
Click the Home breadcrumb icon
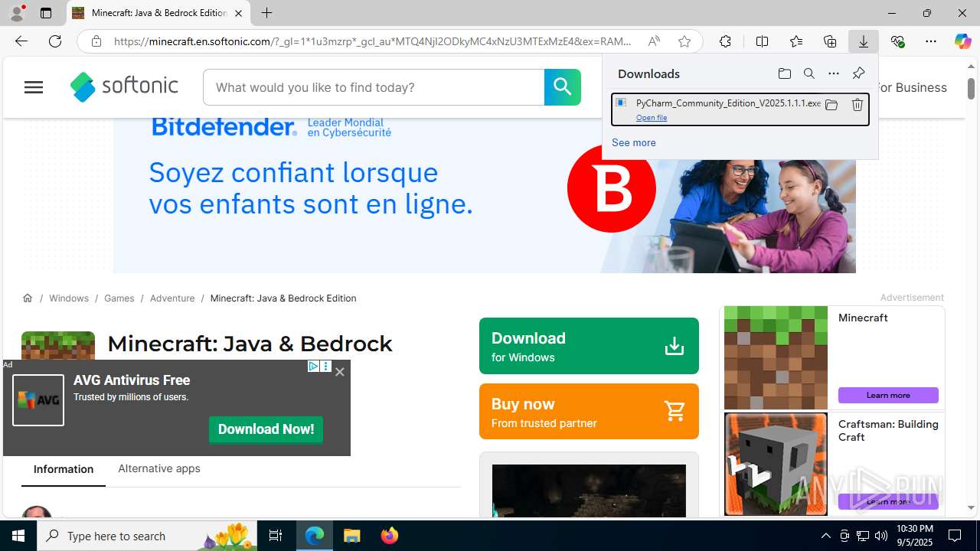pyautogui.click(x=28, y=298)
